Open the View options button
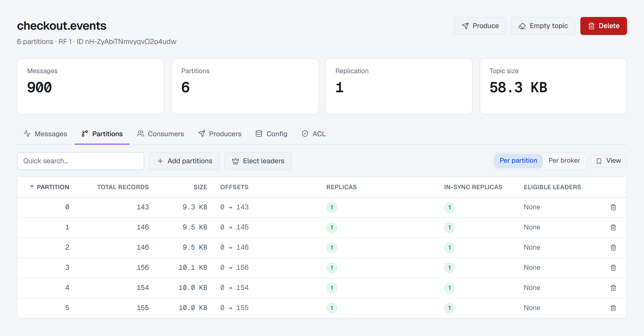The height and width of the screenshot is (336, 644). 608,161
